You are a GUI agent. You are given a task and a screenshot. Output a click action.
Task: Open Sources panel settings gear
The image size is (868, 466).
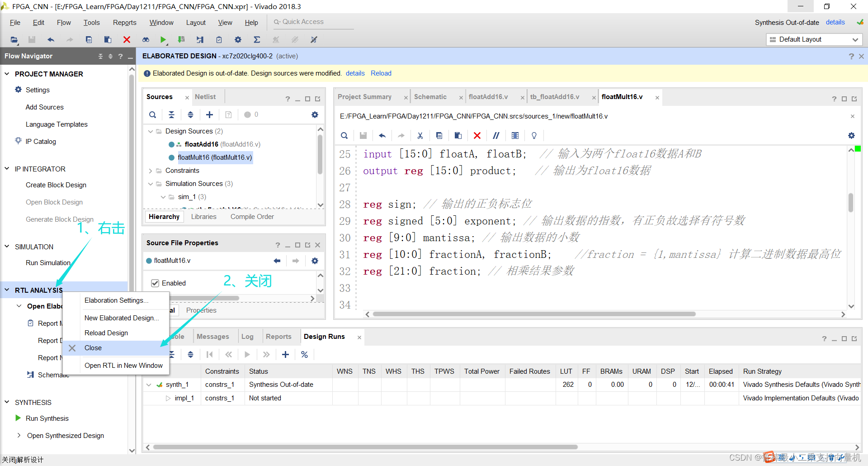tap(315, 115)
